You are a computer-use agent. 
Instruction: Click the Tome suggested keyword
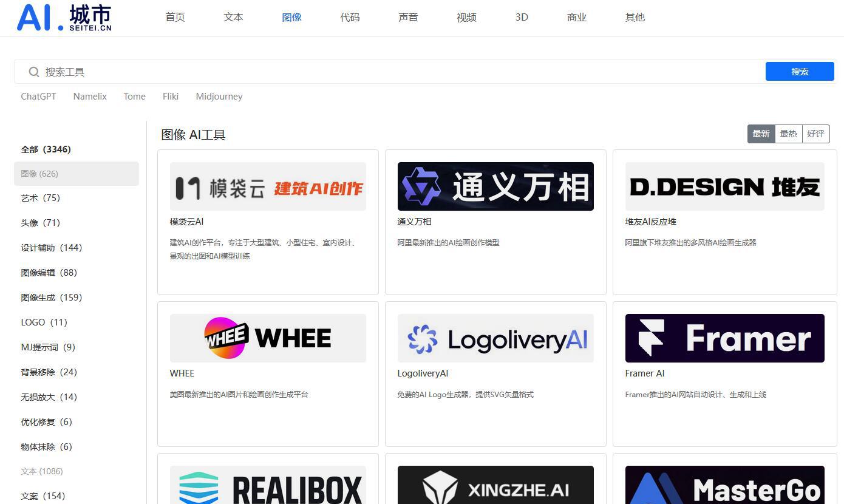[134, 97]
